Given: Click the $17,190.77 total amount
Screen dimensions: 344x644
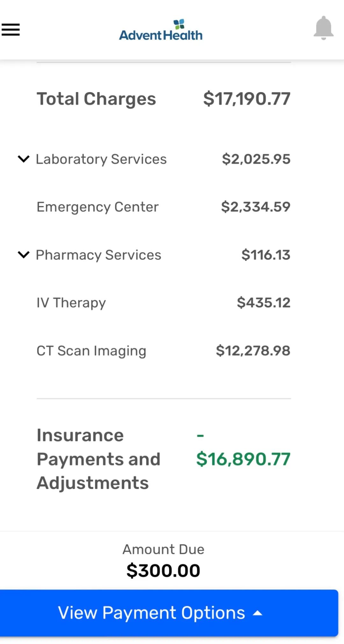Looking at the screenshot, I should pos(247,99).
